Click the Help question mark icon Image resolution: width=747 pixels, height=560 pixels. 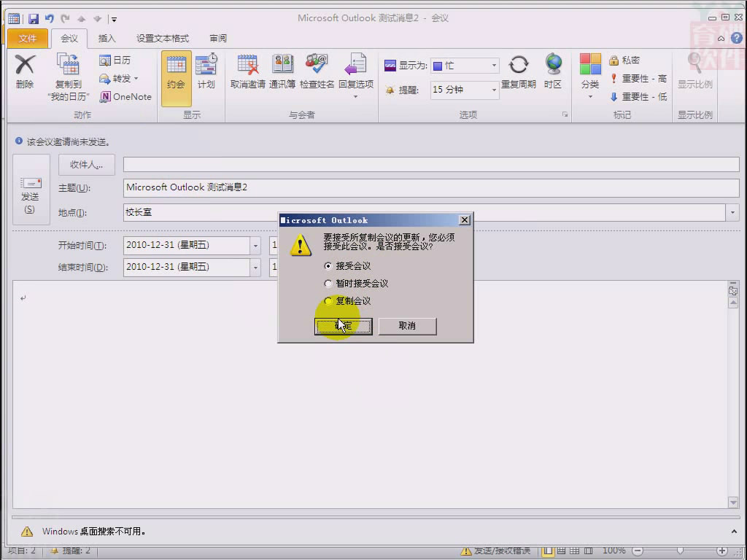pyautogui.click(x=737, y=38)
